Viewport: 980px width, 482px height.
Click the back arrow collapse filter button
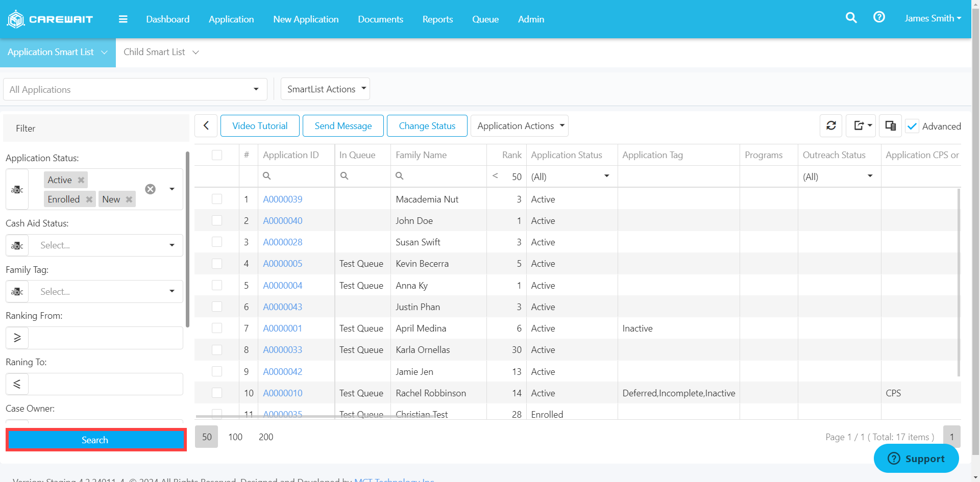(x=206, y=125)
